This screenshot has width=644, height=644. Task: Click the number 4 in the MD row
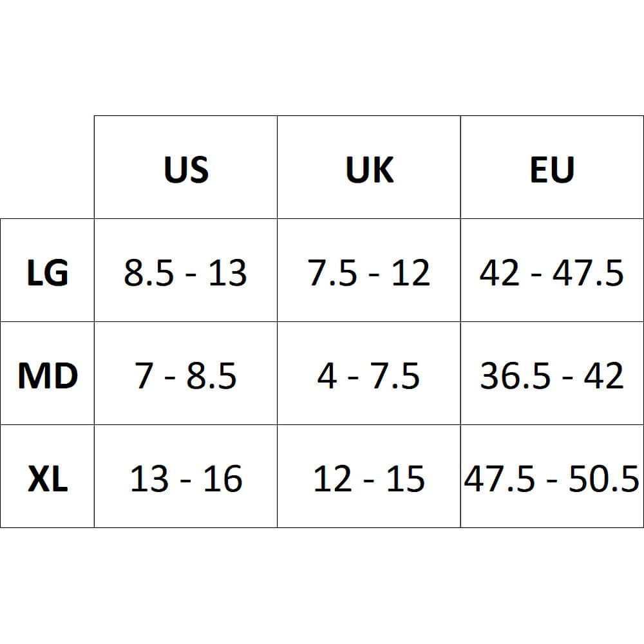point(327,376)
